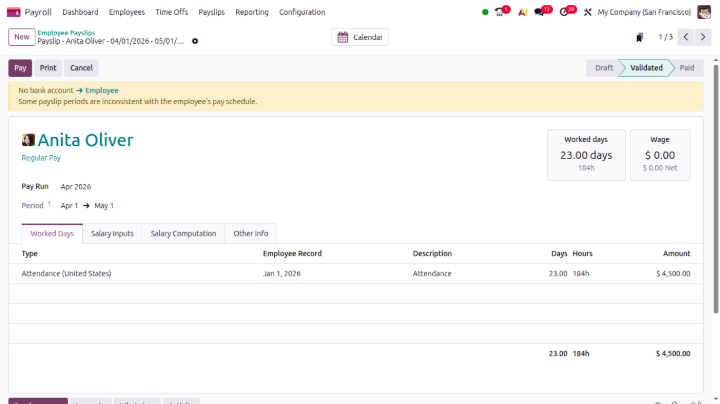Create a new payslip with New
This screenshot has width=720, height=404.
22,37
